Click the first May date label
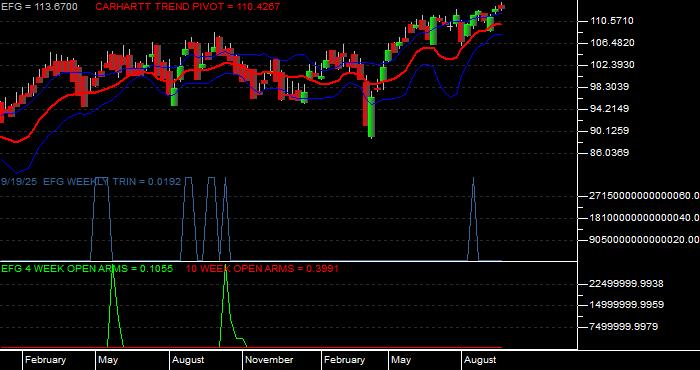 [x=108, y=360]
